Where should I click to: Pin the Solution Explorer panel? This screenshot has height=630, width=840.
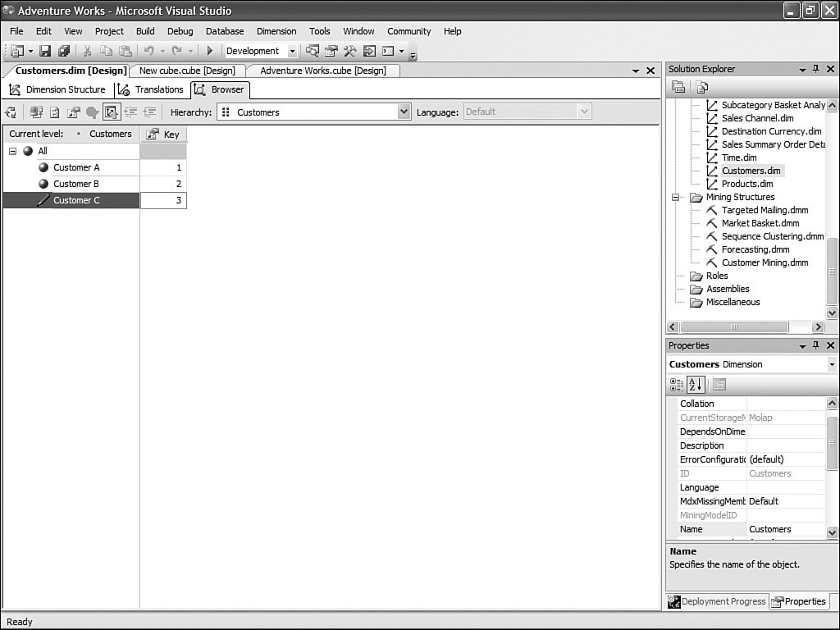click(816, 69)
